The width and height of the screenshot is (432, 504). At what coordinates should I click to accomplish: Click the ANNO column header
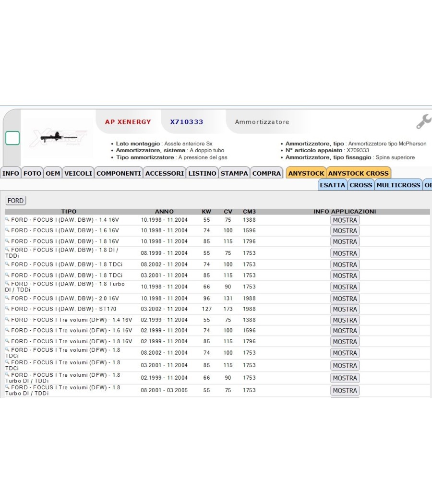[x=164, y=212]
